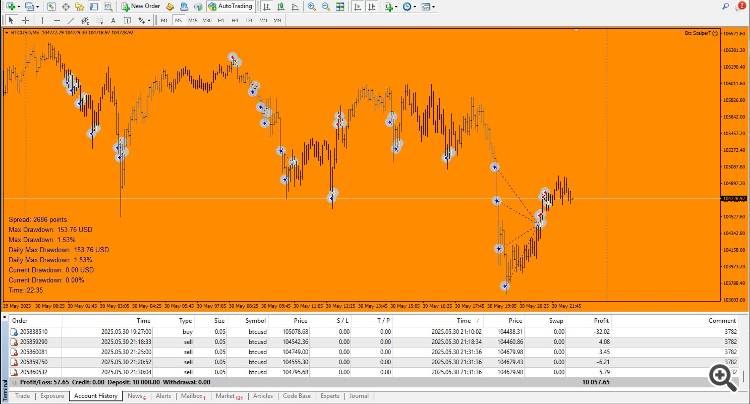
Task: Select the horizontal line tool
Action: (x=57, y=21)
